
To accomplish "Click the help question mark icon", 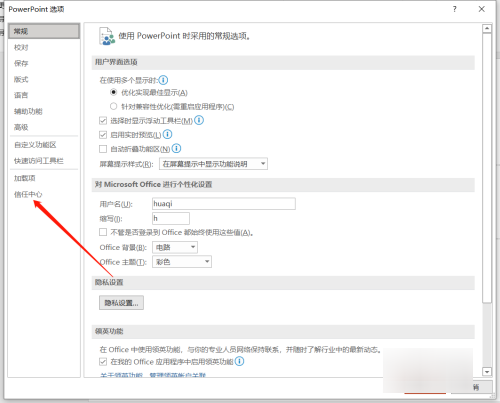I will point(455,9).
